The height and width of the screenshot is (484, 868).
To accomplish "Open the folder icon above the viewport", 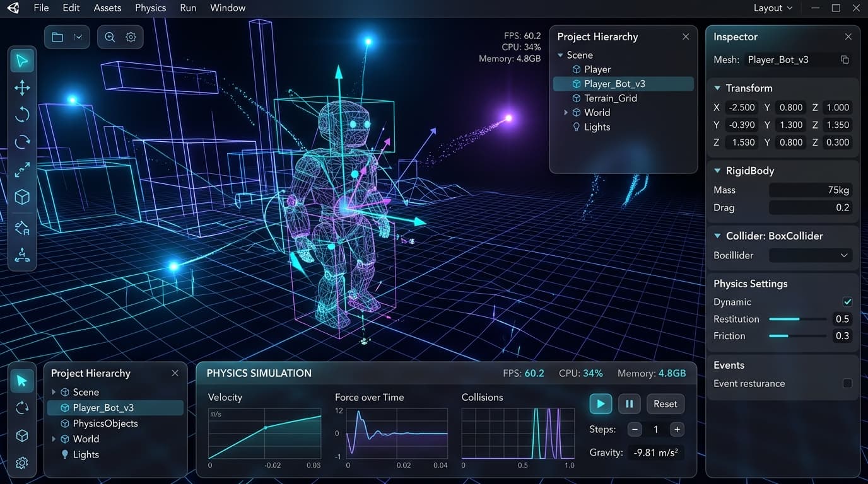I will (57, 37).
